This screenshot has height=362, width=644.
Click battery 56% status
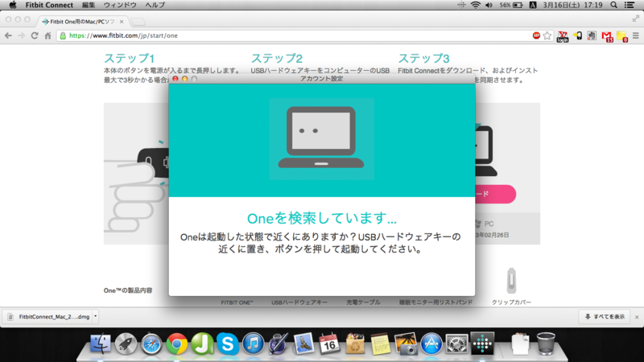coord(511,5)
